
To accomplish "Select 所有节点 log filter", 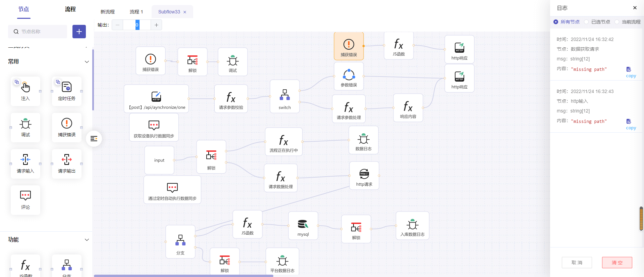I will tap(556, 22).
